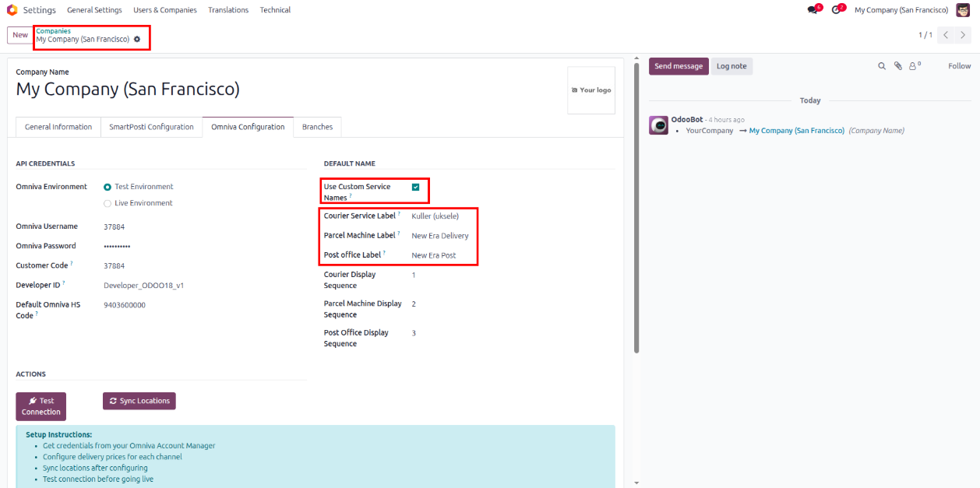Switch to the SmartPosti Configuration tab
980x488 pixels.
coord(151,127)
